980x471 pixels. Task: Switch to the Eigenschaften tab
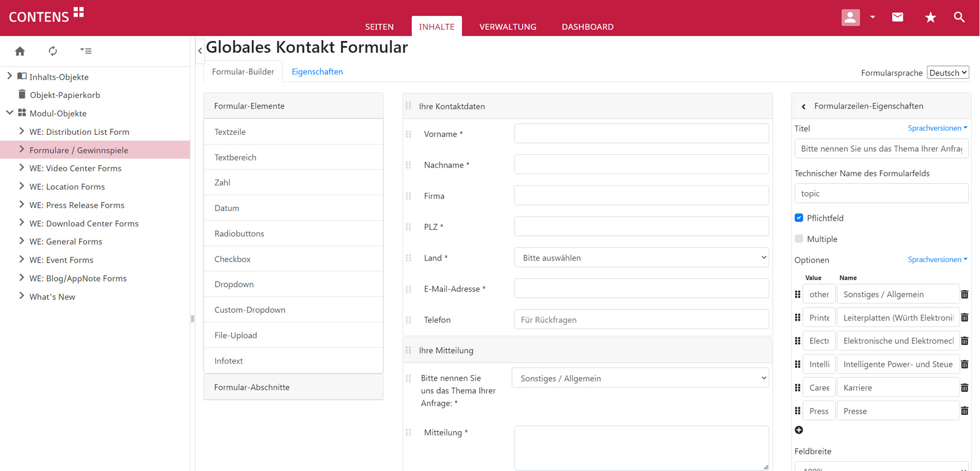tap(317, 72)
